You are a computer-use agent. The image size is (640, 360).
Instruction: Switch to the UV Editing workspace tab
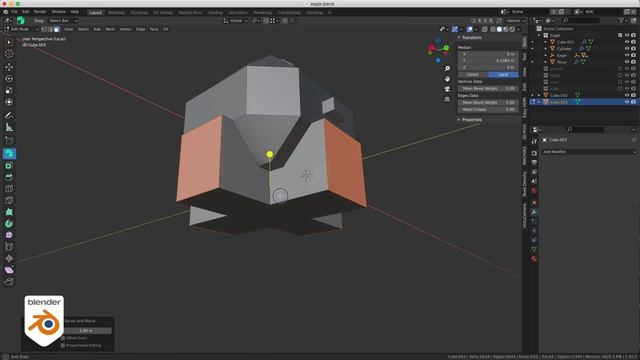[x=163, y=13]
